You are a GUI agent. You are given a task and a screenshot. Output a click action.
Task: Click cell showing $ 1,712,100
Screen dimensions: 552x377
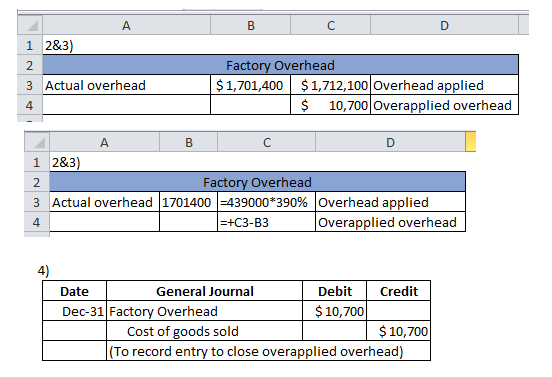pos(331,85)
